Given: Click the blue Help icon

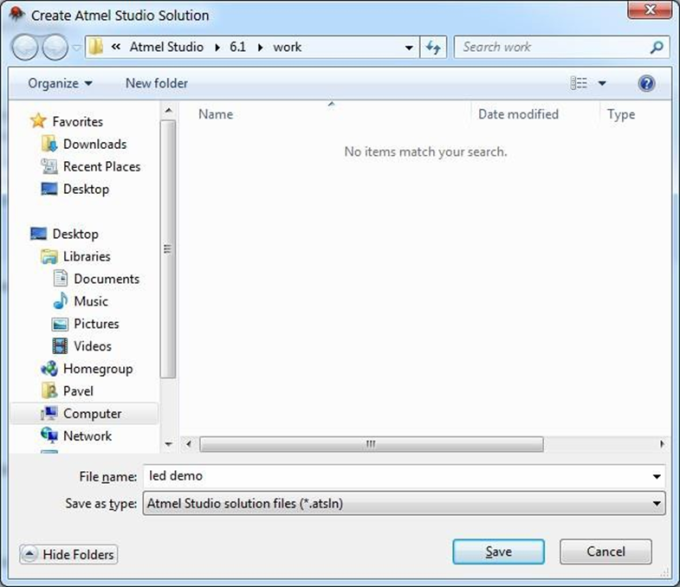Looking at the screenshot, I should coord(646,83).
